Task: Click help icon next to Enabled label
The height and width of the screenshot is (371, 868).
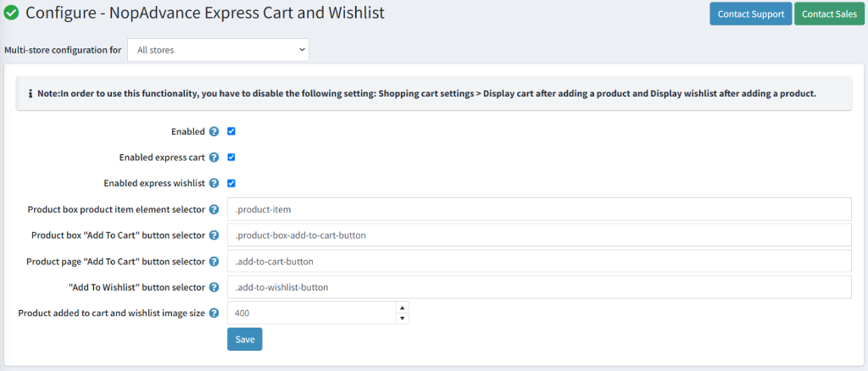Action: tap(214, 131)
